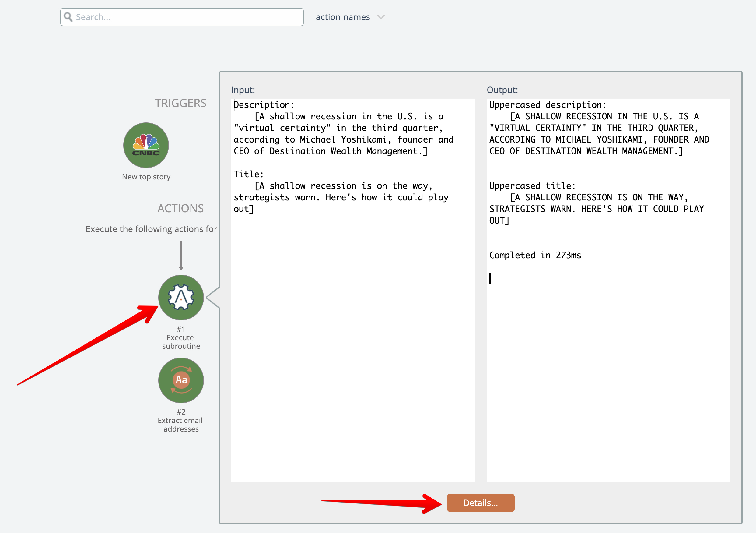Click the Description line in Input
Image resolution: width=756 pixels, height=533 pixels.
point(264,105)
